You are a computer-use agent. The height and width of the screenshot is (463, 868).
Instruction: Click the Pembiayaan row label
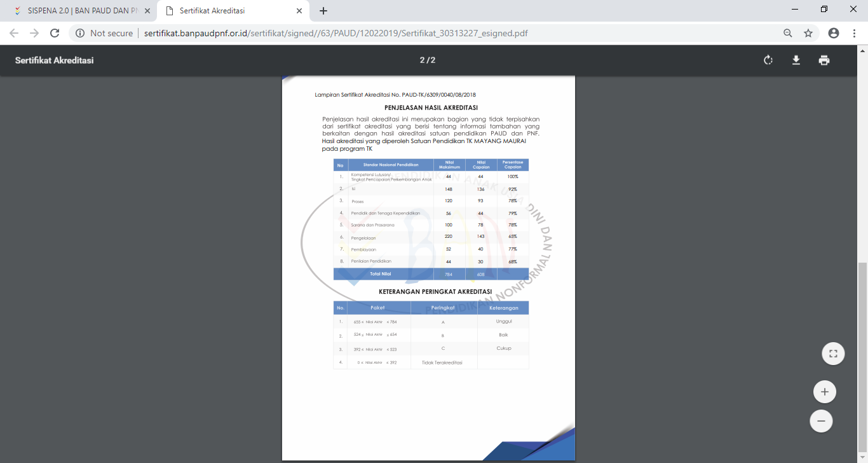coord(363,249)
